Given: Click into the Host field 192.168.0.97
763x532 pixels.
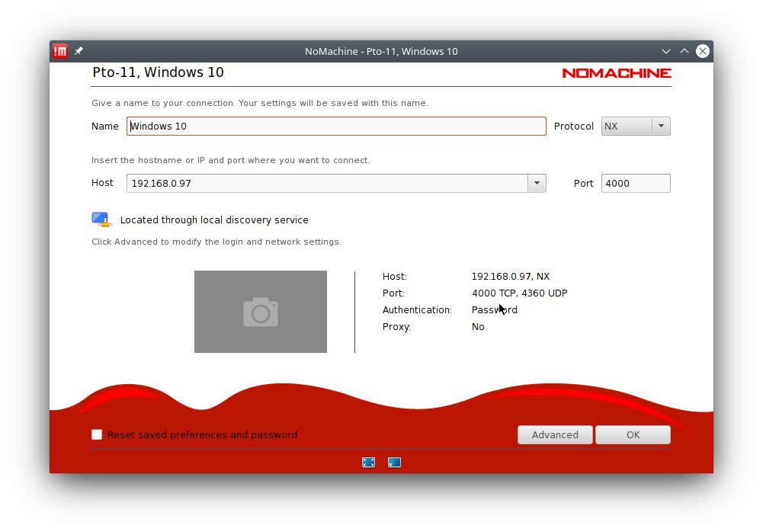Looking at the screenshot, I should 327,183.
